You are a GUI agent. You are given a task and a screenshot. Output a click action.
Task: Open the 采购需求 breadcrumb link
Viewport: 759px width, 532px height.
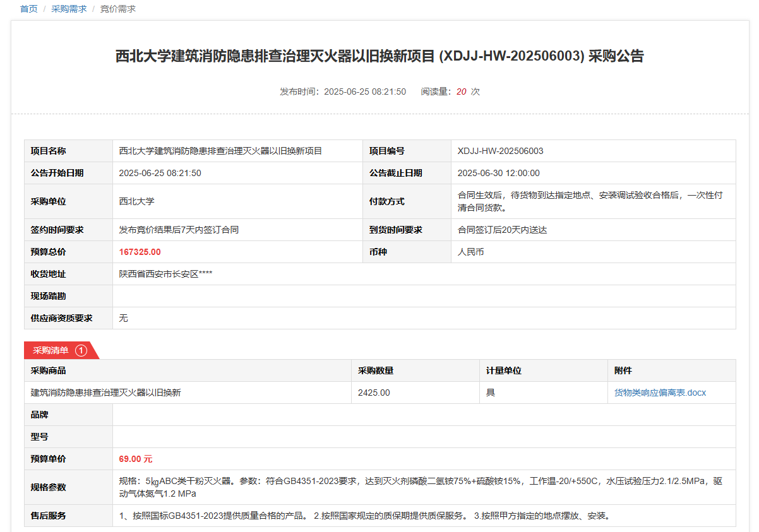(x=69, y=9)
